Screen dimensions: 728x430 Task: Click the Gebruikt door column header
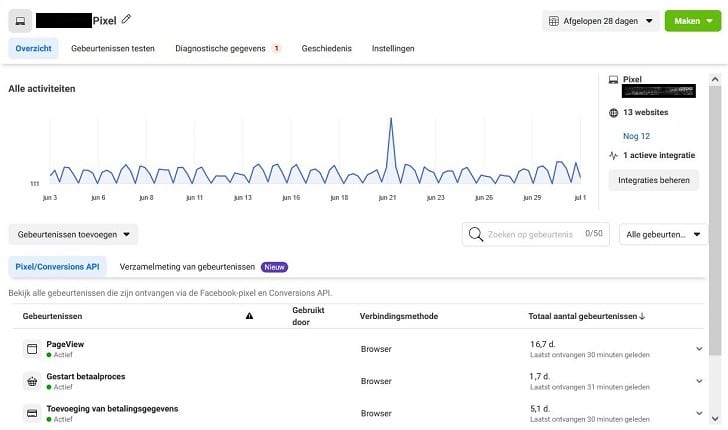[x=308, y=316]
